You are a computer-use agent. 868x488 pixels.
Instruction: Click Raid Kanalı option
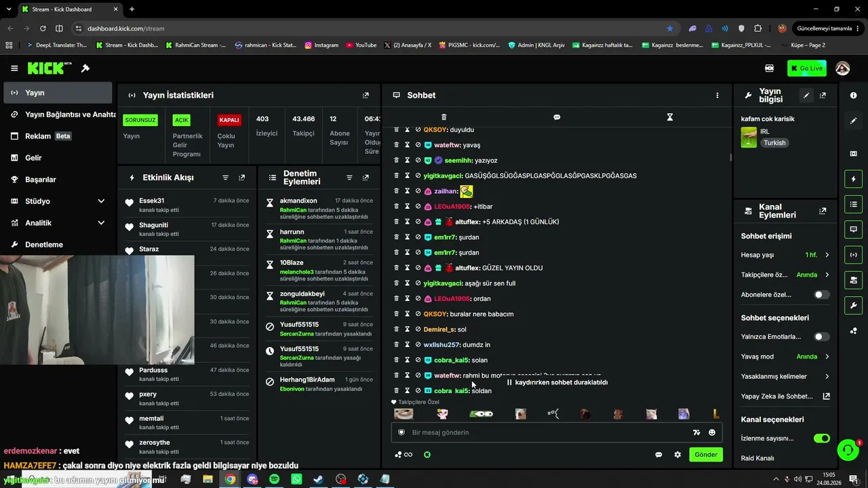757,458
